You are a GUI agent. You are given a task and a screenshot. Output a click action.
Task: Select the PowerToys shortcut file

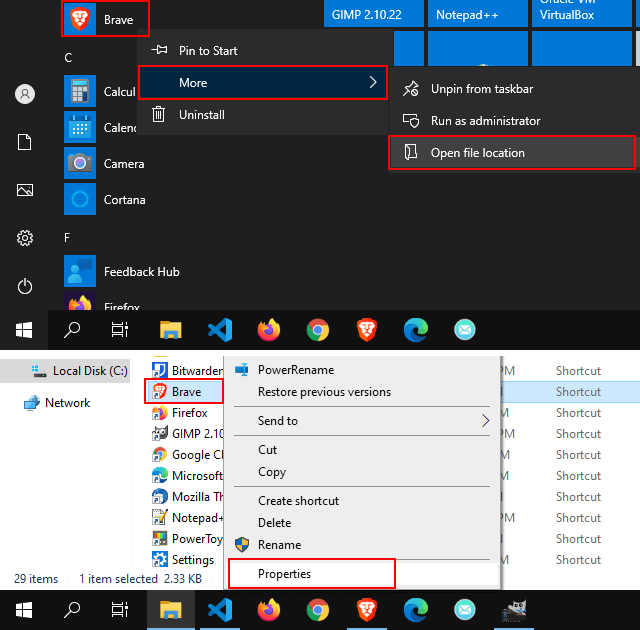click(x=187, y=539)
